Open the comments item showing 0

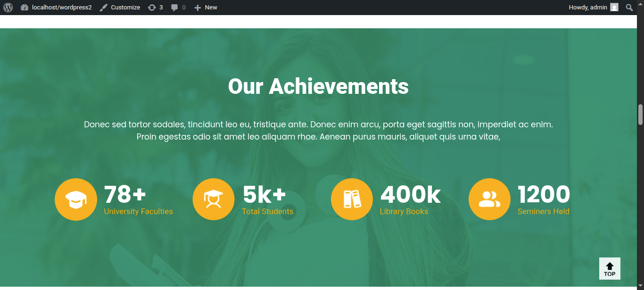[178, 8]
